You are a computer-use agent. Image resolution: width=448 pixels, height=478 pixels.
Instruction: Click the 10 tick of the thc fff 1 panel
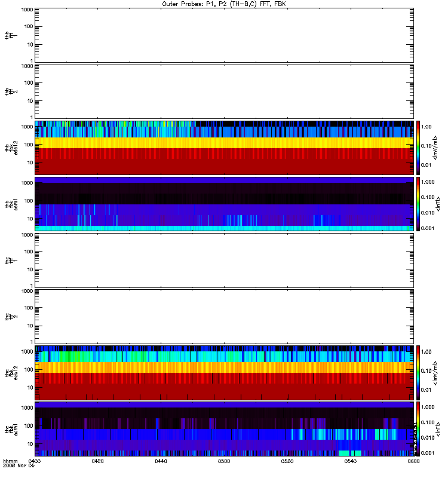click(x=30, y=269)
